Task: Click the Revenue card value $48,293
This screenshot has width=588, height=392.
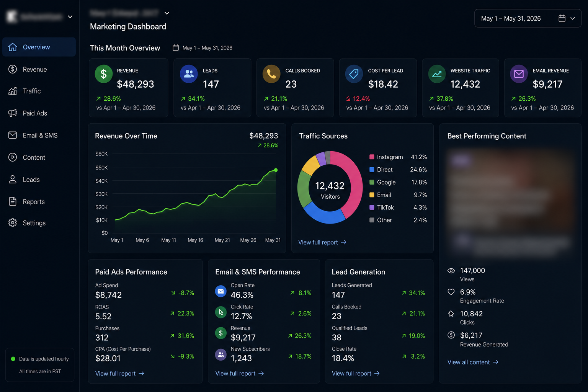Action: (x=136, y=84)
